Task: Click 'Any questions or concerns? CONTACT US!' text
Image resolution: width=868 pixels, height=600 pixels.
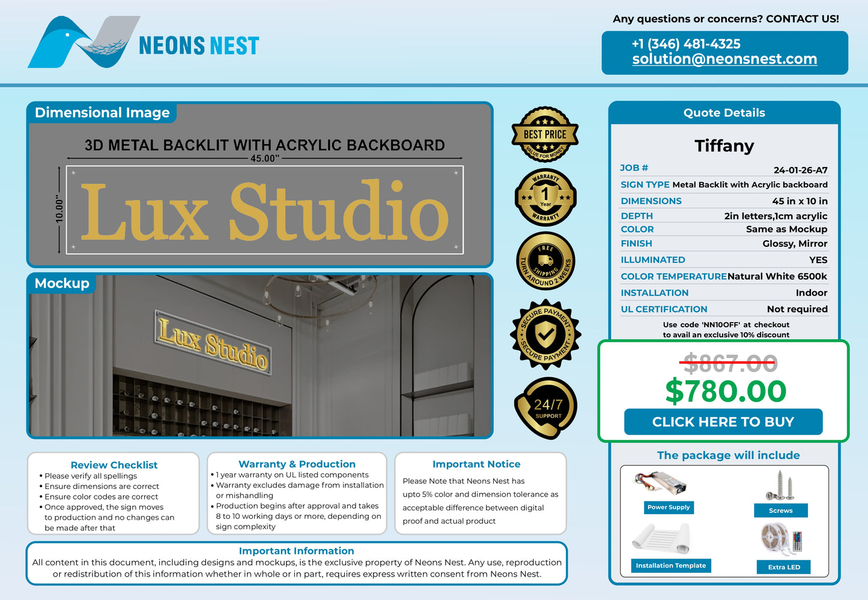Action: pos(726,19)
